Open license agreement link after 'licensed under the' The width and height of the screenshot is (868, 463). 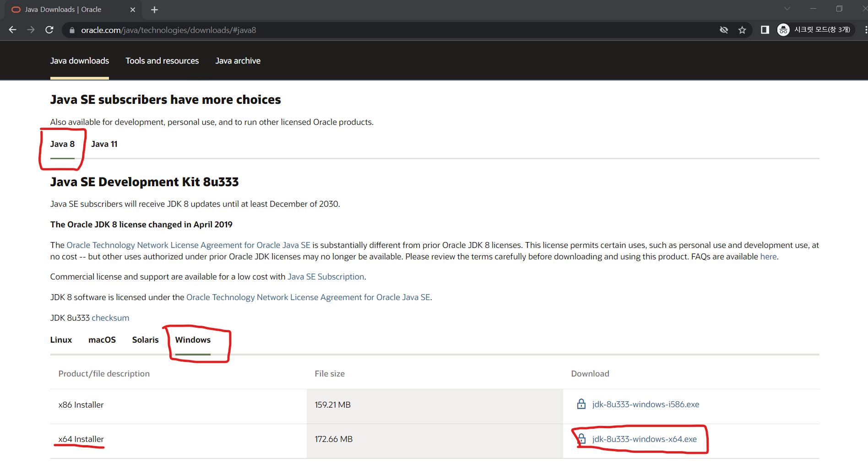pos(308,297)
